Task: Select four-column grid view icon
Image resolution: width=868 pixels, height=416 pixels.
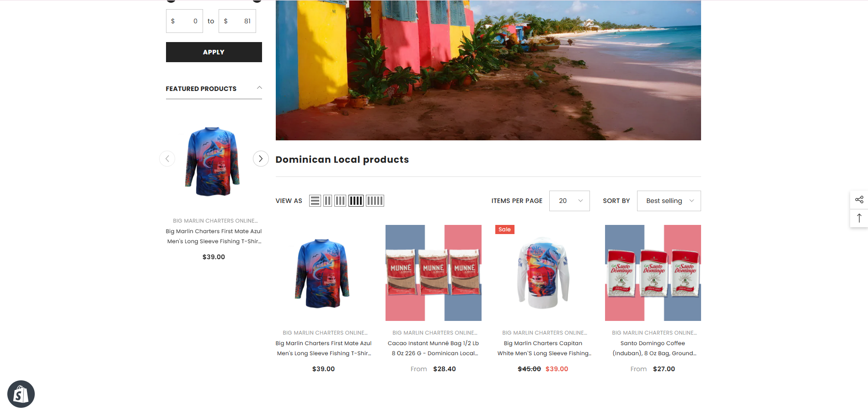Action: 356,201
